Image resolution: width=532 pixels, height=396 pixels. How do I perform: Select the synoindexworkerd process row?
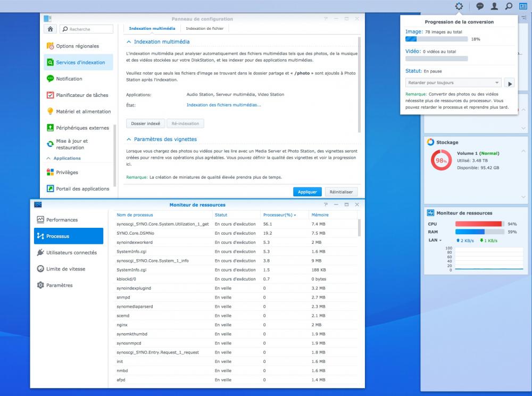coord(236,242)
